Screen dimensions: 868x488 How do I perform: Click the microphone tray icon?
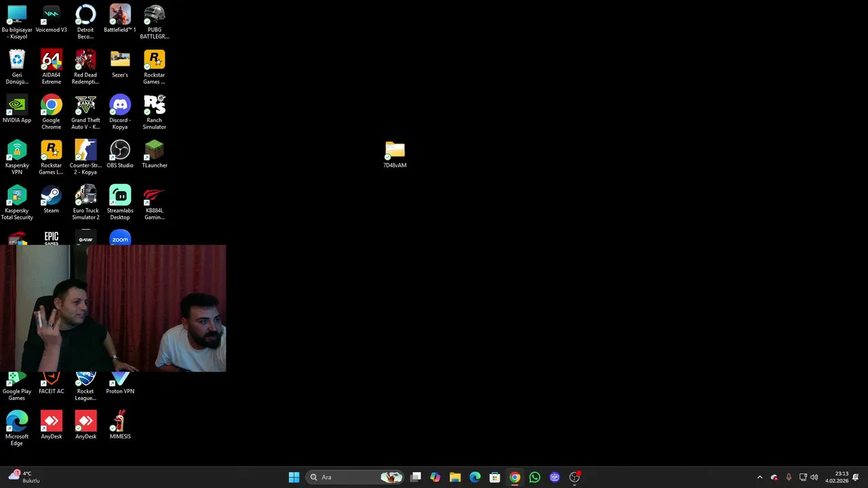click(x=788, y=477)
